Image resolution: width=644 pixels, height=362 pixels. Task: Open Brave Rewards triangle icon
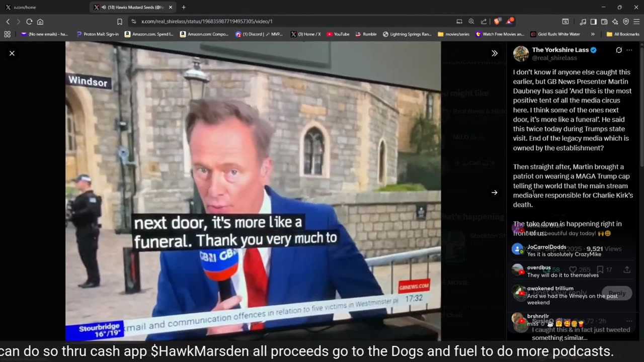click(x=509, y=21)
